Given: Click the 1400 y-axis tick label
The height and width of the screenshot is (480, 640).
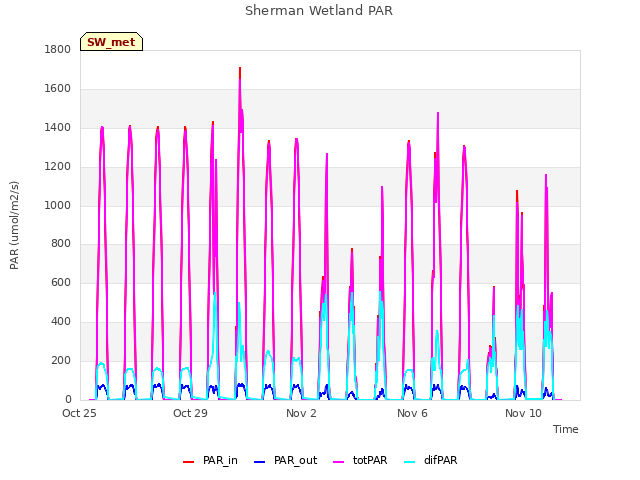Looking at the screenshot, I should tap(58, 128).
